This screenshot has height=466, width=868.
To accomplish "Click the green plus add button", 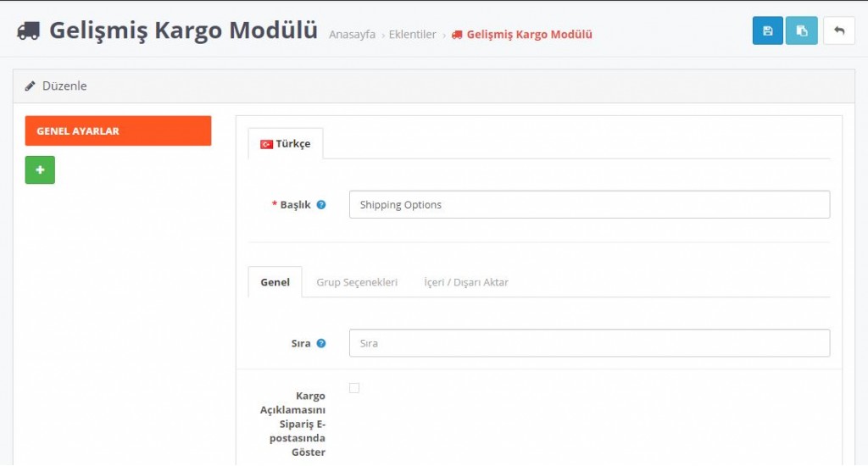I will tap(40, 169).
